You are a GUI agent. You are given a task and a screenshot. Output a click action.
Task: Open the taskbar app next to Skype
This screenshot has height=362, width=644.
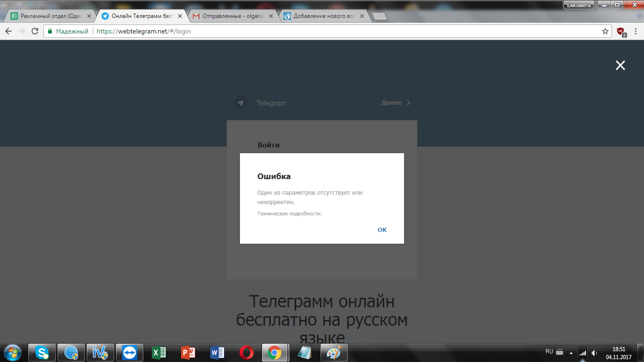pos(71,352)
